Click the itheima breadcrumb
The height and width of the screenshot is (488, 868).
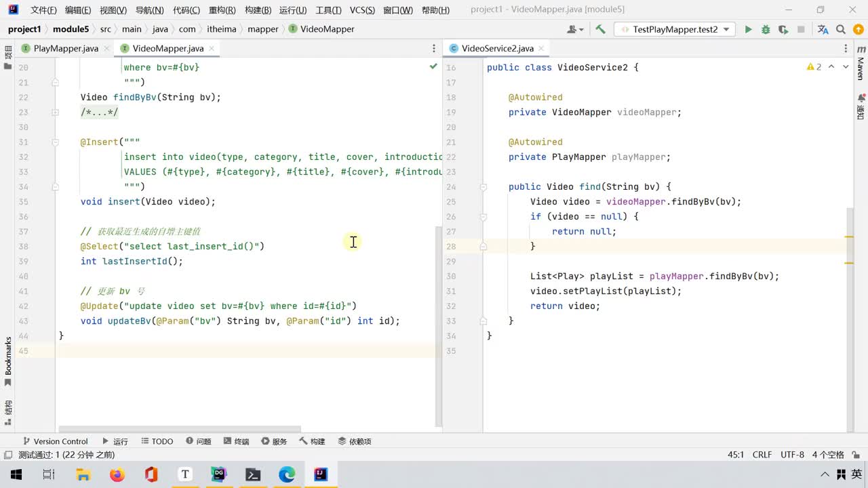click(x=222, y=29)
